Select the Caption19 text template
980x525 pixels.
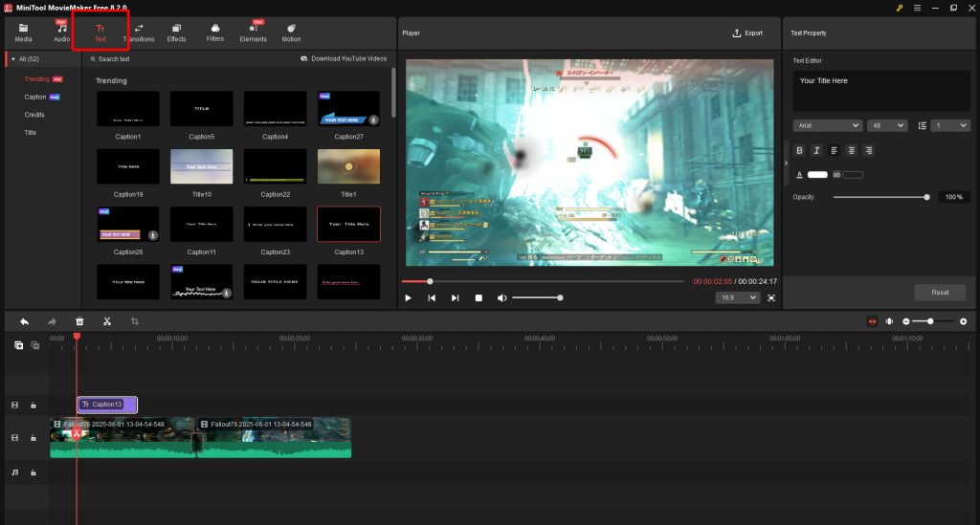click(128, 166)
